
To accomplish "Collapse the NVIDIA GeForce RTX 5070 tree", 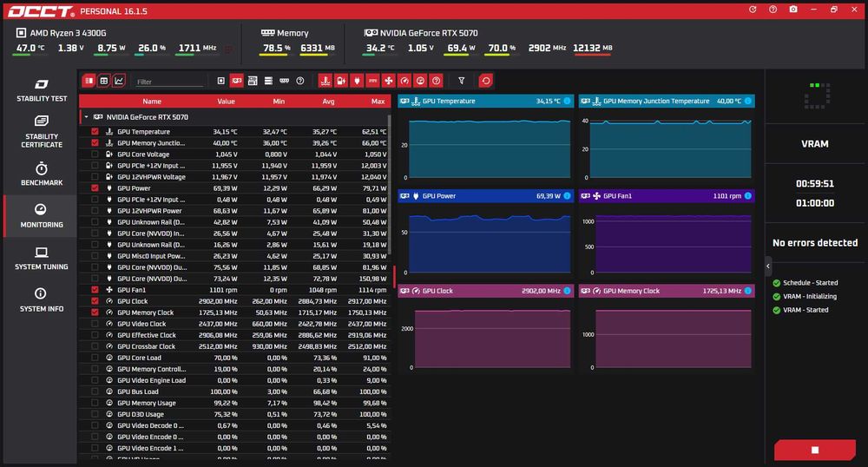I will 86,116.
